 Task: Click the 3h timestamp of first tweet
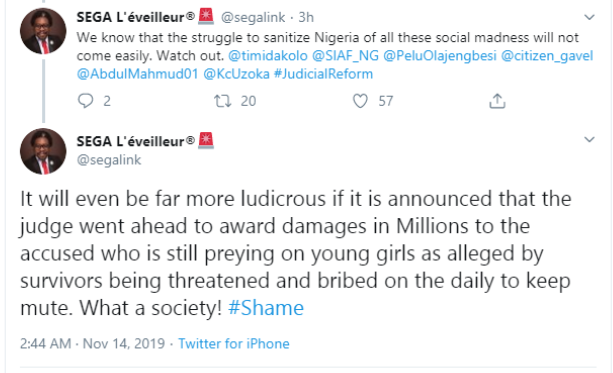point(306,18)
